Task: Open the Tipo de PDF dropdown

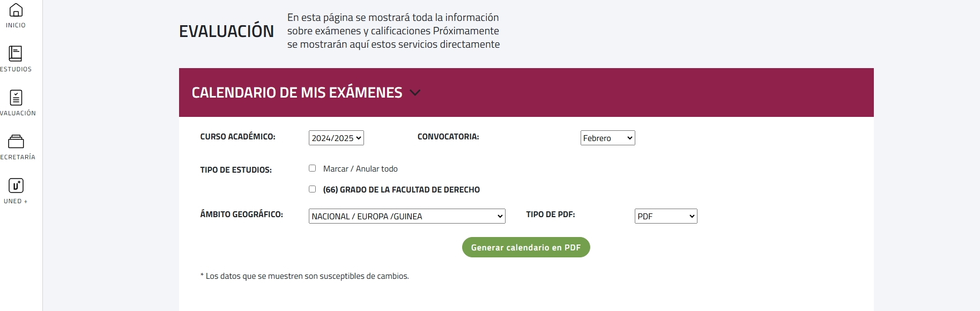Action: (665, 216)
